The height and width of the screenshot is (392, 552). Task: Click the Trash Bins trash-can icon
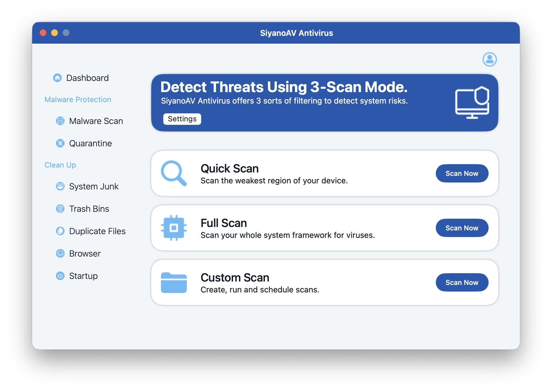60,209
